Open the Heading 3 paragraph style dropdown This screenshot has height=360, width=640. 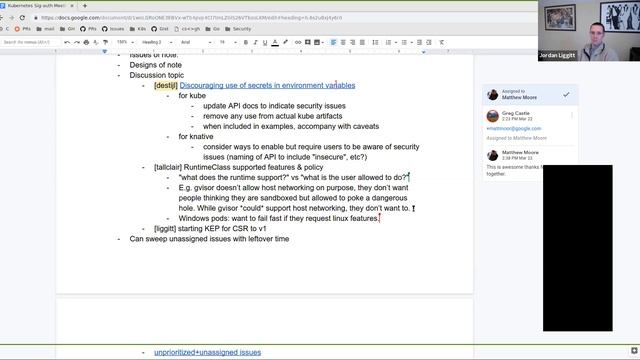tap(157, 42)
